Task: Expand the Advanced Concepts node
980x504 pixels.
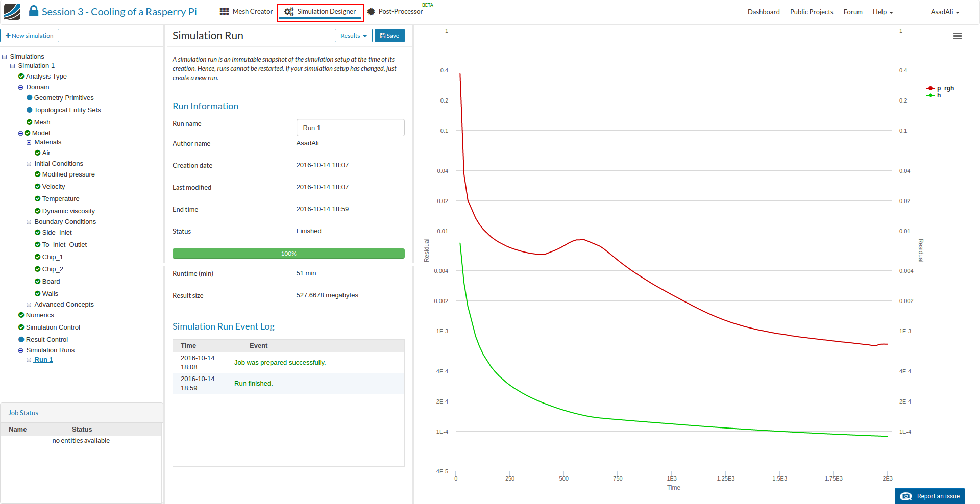Action: (x=29, y=305)
